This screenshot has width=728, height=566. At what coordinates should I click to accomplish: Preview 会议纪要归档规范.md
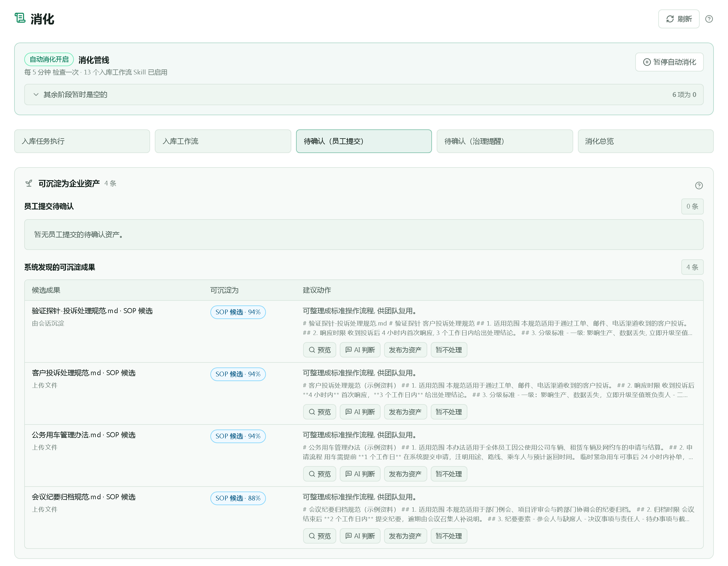coord(319,536)
